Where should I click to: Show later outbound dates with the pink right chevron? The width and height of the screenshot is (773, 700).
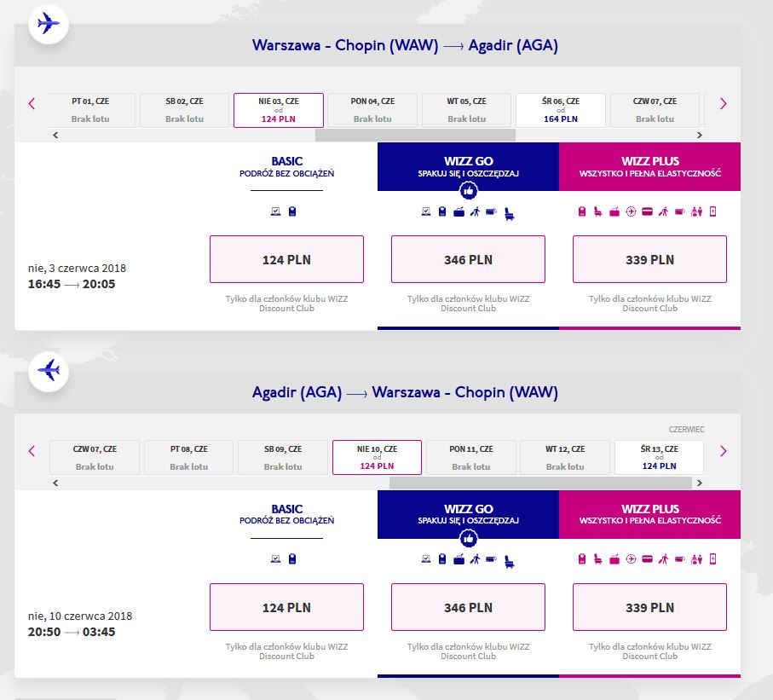click(x=724, y=104)
